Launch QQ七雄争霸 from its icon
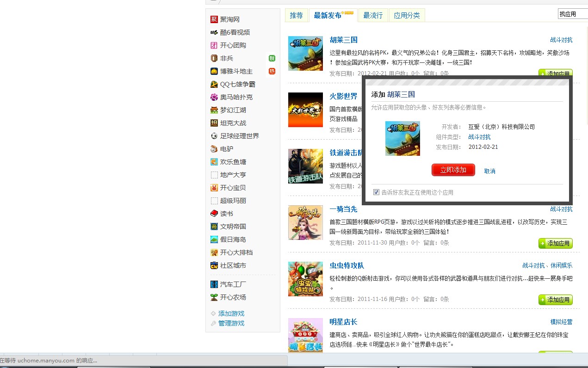Screen dimensions: 588x368 tap(214, 84)
